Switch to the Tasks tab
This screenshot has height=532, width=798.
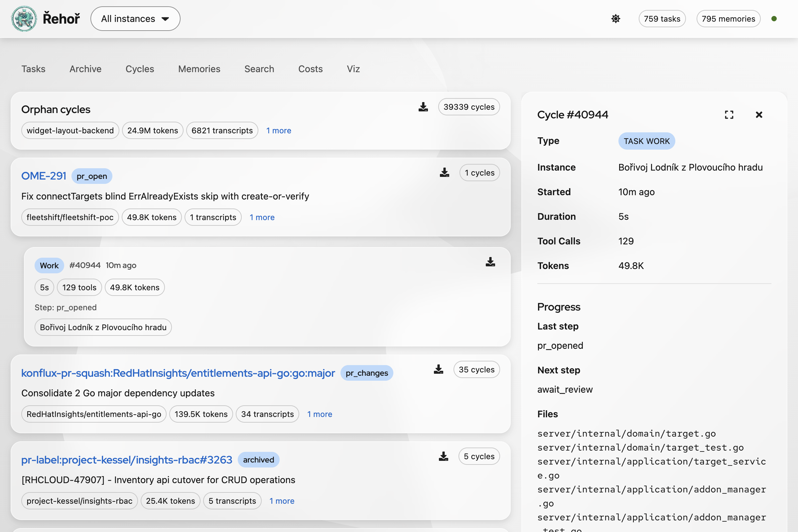coord(33,69)
